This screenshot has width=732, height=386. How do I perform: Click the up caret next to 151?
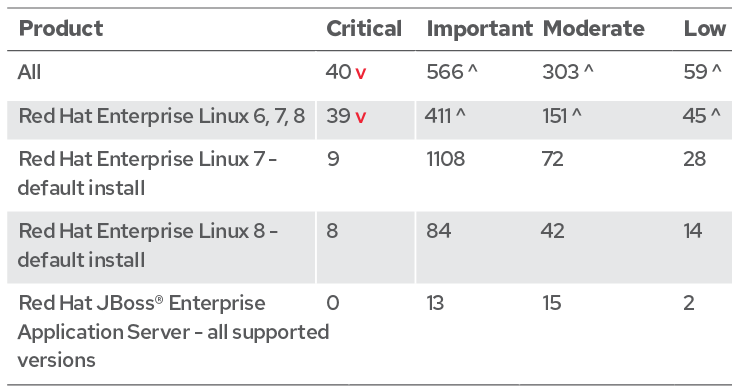[577, 114]
